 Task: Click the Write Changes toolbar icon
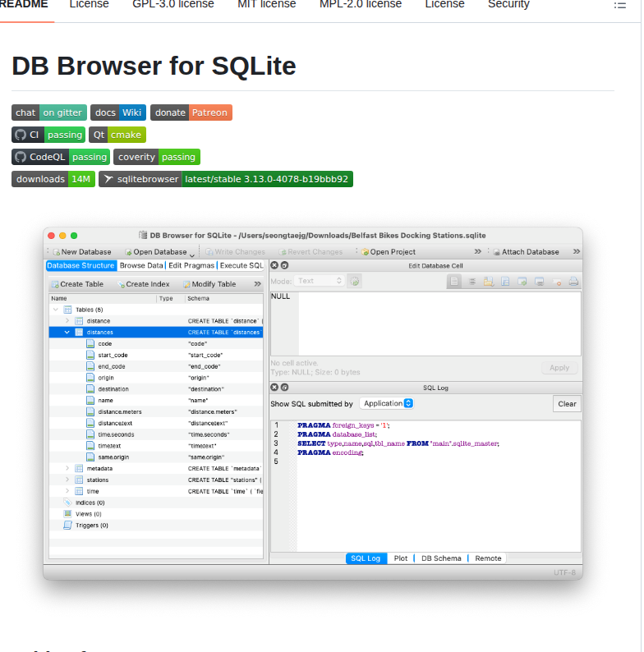click(209, 252)
